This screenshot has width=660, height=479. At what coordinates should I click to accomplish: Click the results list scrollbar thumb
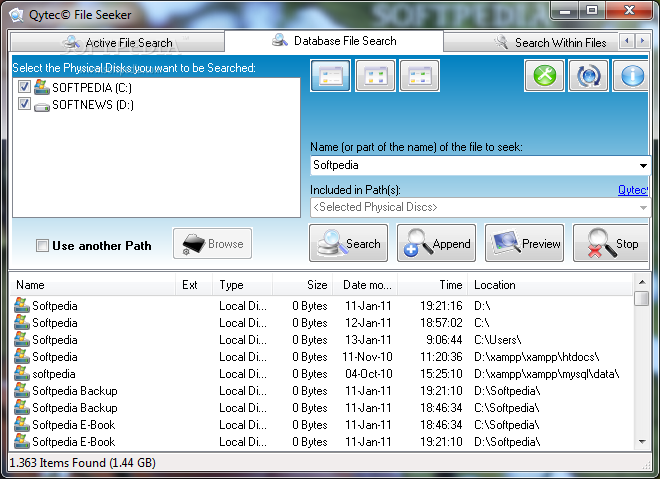coord(642,298)
